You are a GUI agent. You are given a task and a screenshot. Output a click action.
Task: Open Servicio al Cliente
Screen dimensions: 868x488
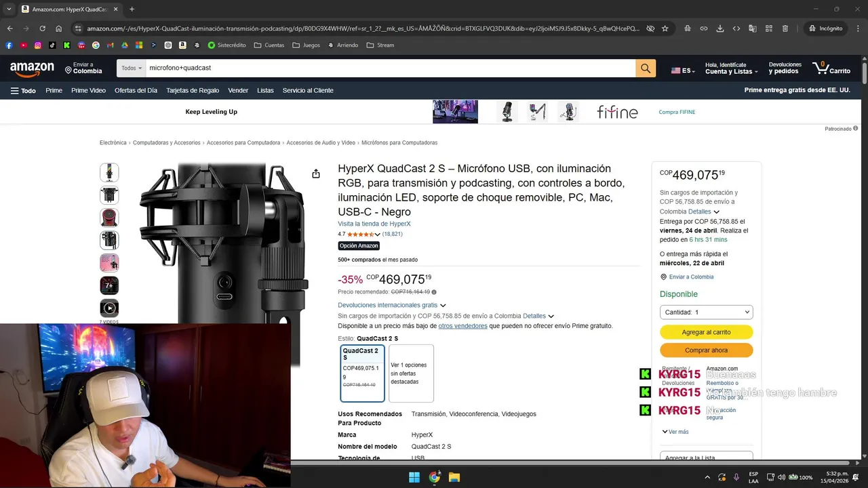pos(308,90)
